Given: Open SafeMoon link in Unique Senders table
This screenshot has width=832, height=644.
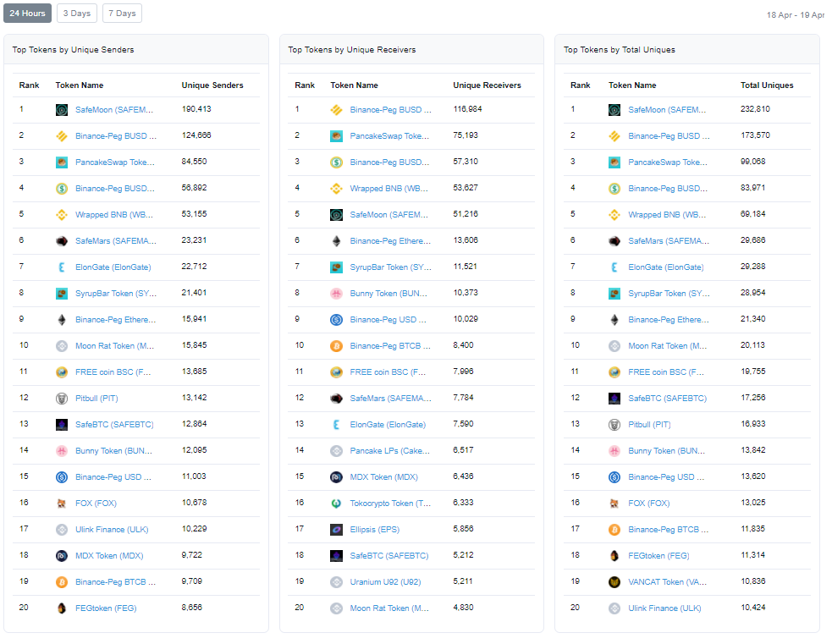Looking at the screenshot, I should click(x=114, y=110).
